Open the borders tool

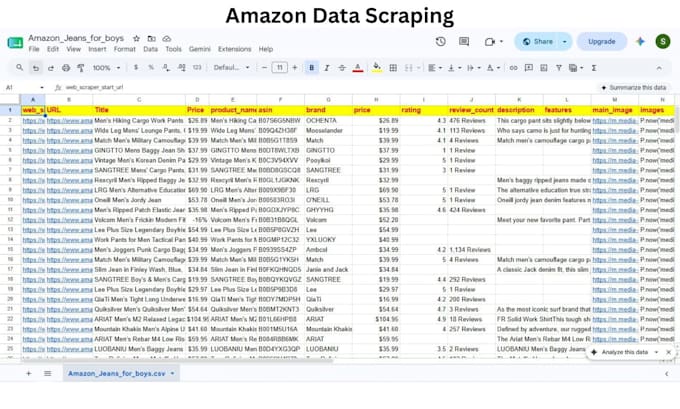click(x=393, y=68)
